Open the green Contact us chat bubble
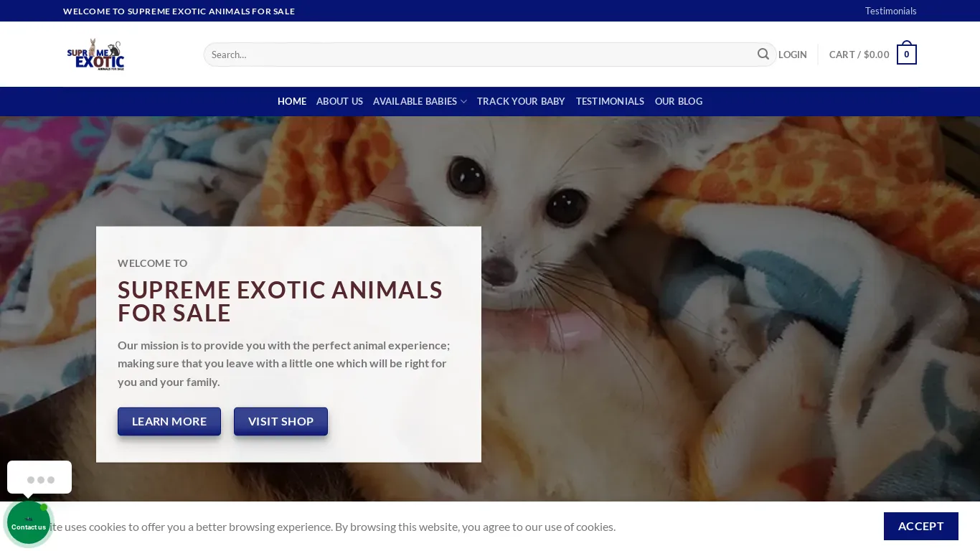The height and width of the screenshot is (551, 980). pos(29,522)
